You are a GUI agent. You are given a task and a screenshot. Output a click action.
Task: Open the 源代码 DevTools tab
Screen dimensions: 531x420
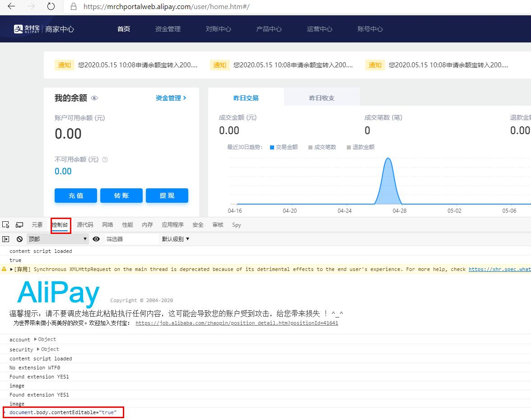pos(85,225)
